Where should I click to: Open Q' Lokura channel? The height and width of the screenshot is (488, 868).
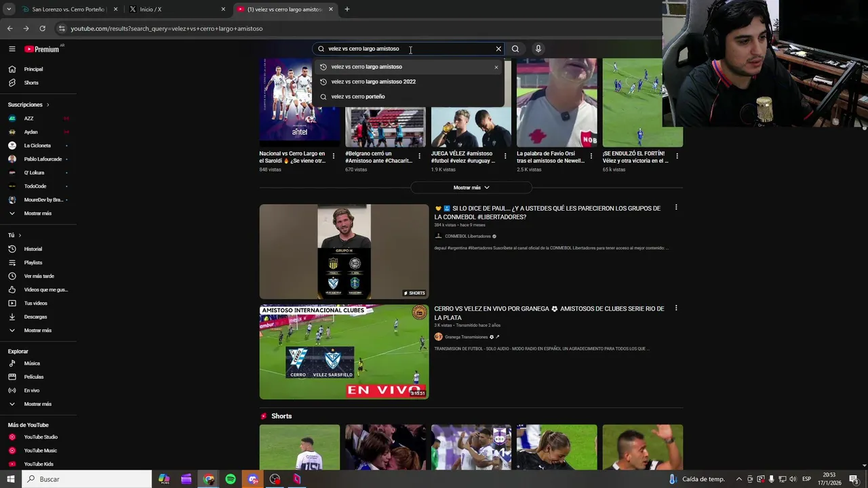[34, 173]
